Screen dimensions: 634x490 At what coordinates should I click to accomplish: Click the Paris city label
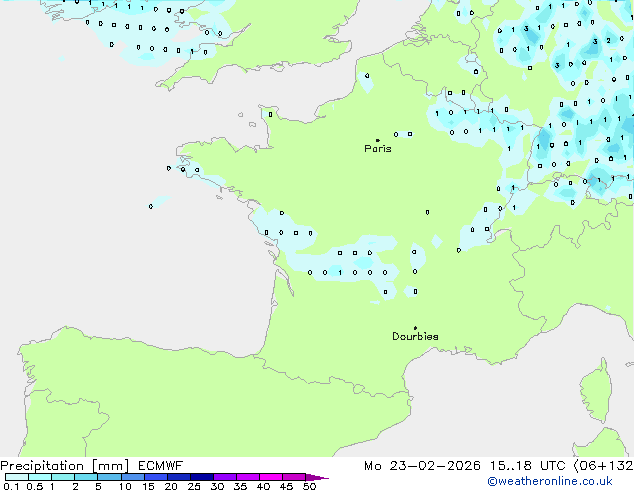pos(378,149)
